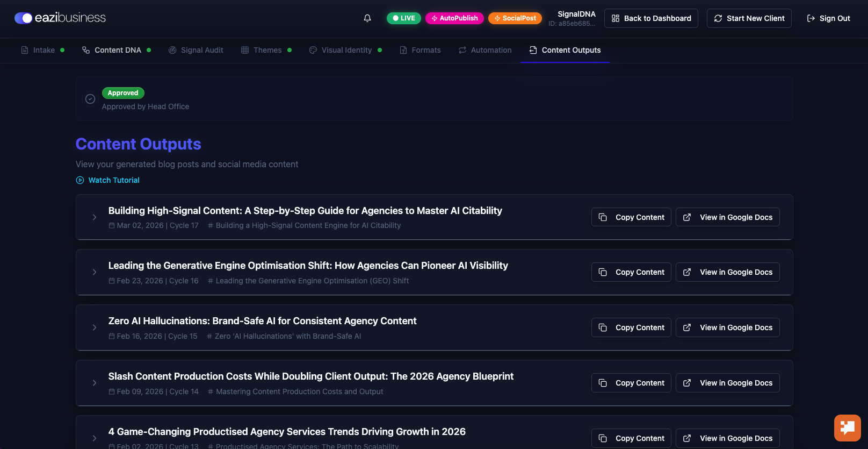Open the orange chat widget icon

pos(847,427)
